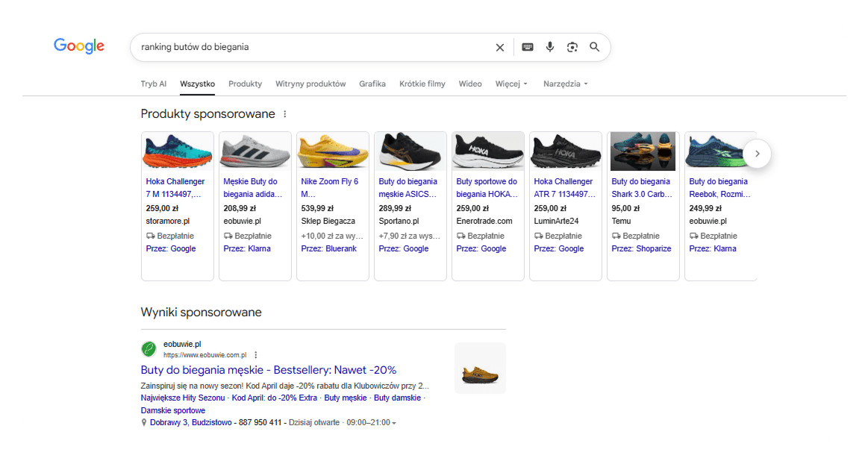Open Krótkie filmy tab

[x=422, y=84]
